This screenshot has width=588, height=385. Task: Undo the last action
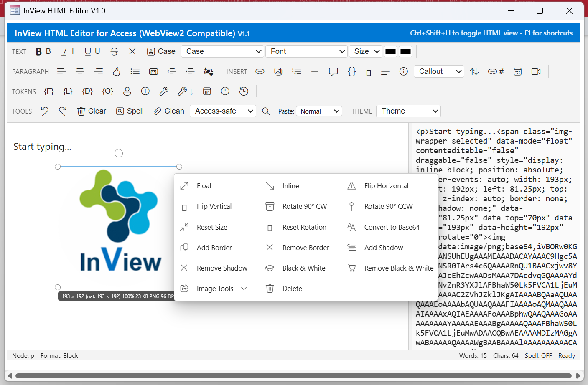pyautogui.click(x=45, y=111)
